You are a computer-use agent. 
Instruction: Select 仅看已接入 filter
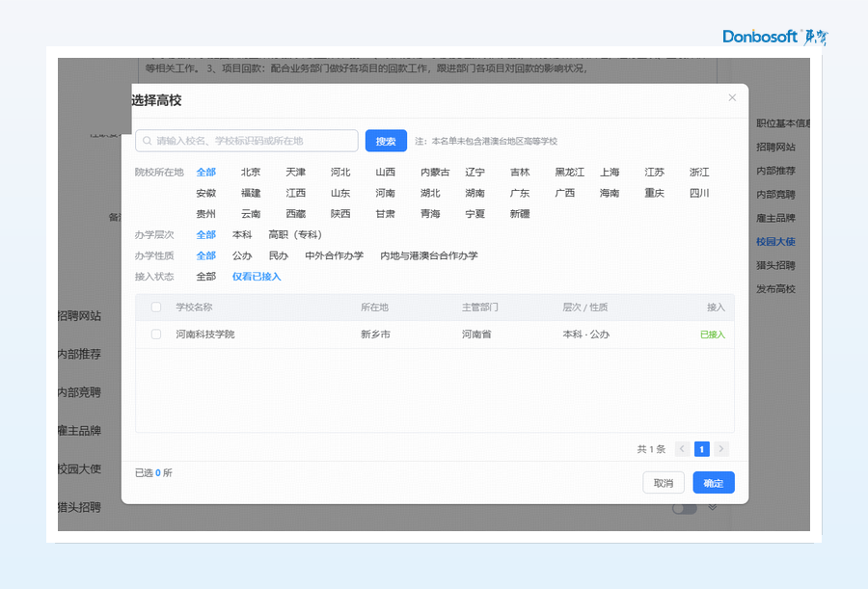pyautogui.click(x=257, y=277)
